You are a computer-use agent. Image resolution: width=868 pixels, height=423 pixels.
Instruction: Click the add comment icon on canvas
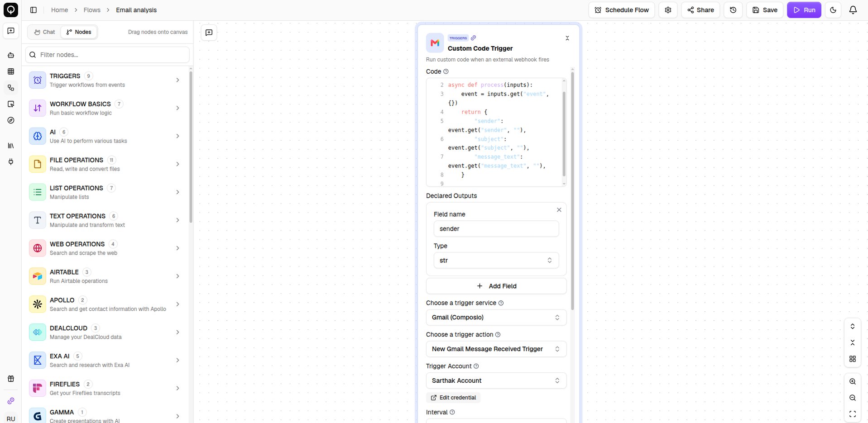coord(209,33)
